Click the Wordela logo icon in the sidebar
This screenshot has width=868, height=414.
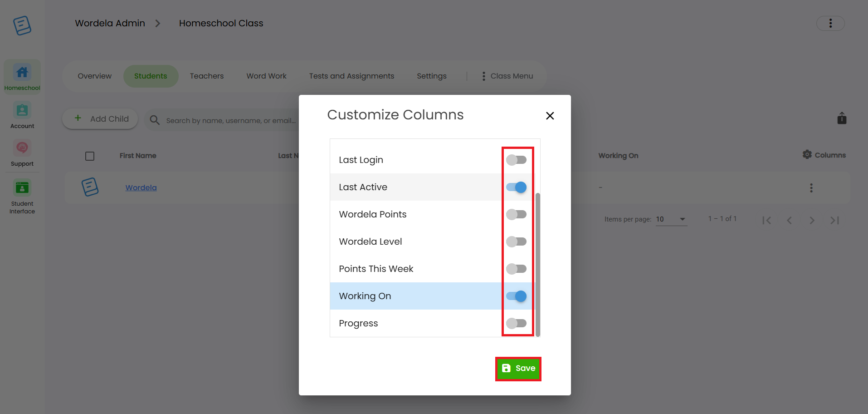point(22,25)
